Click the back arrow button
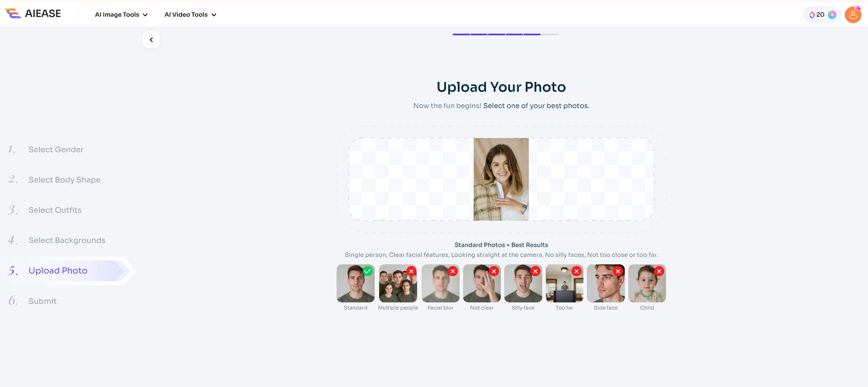Screen dimensions: 868x387 click(151, 40)
